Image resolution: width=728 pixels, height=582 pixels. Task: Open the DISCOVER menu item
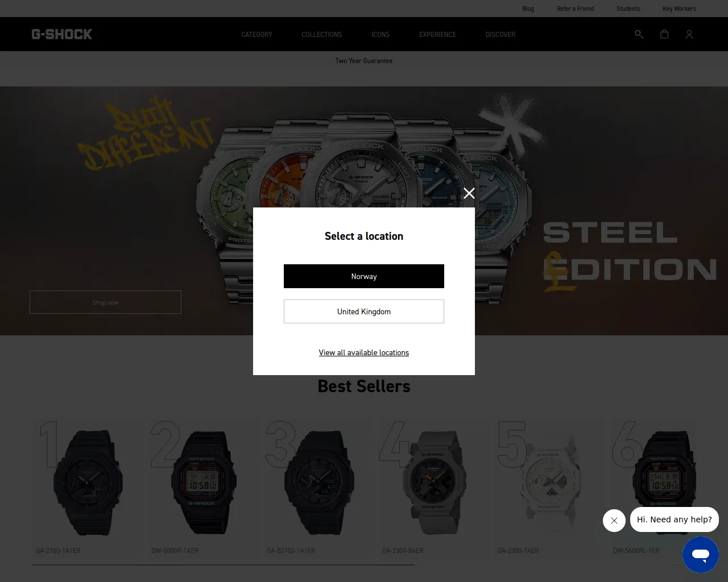tap(500, 35)
